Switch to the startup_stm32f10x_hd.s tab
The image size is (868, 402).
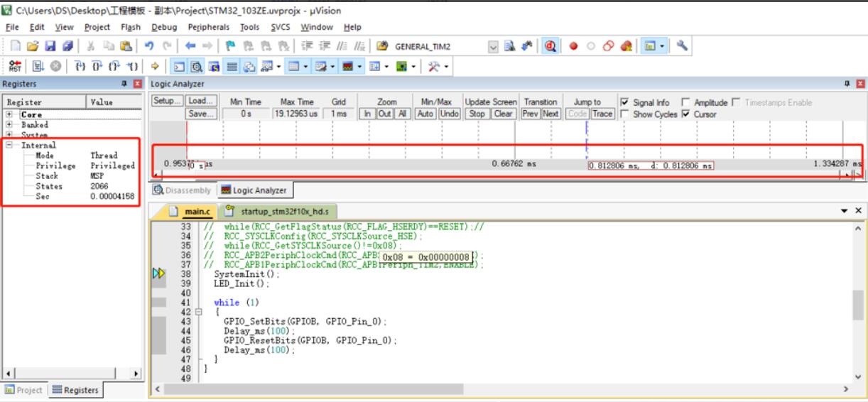(277, 212)
